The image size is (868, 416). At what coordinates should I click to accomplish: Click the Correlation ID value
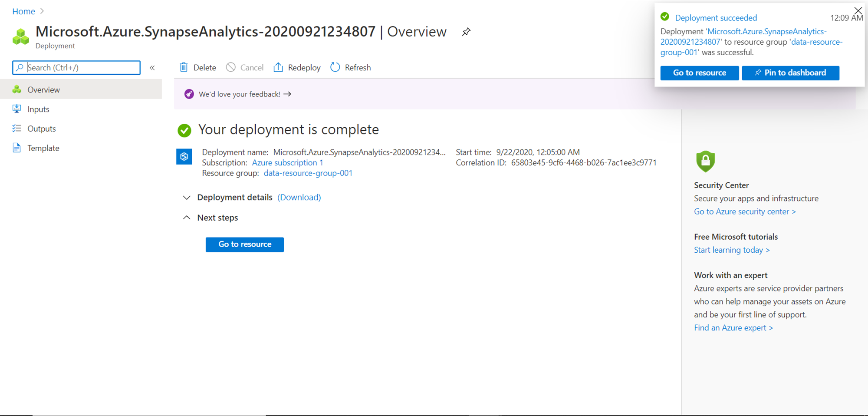[x=584, y=162]
